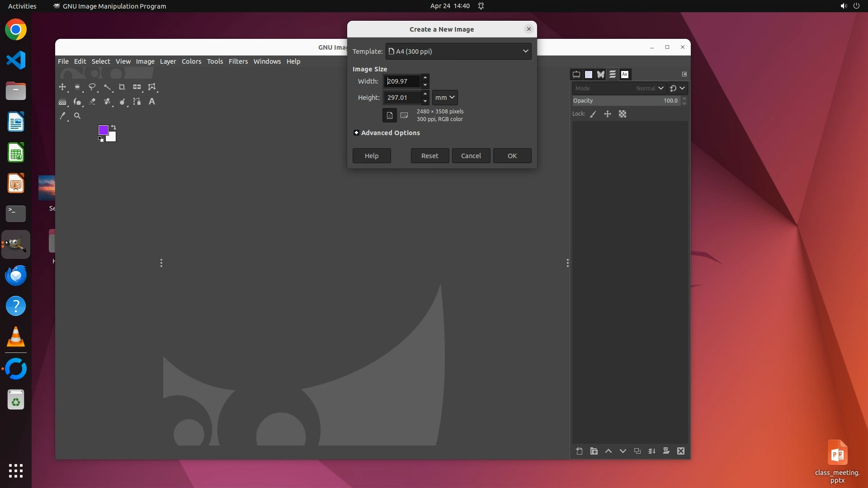This screenshot has width=868, height=488.
Task: Select the Color Picker eyedropper tool
Action: pyautogui.click(x=63, y=116)
